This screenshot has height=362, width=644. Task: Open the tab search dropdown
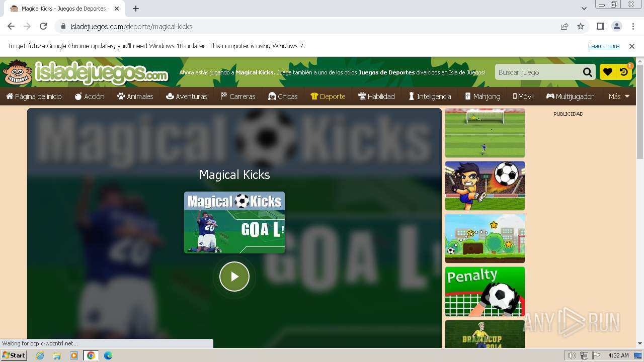pos(584,9)
